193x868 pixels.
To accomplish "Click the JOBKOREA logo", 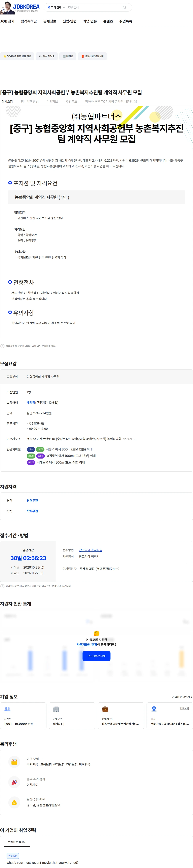I will pos(26,6).
